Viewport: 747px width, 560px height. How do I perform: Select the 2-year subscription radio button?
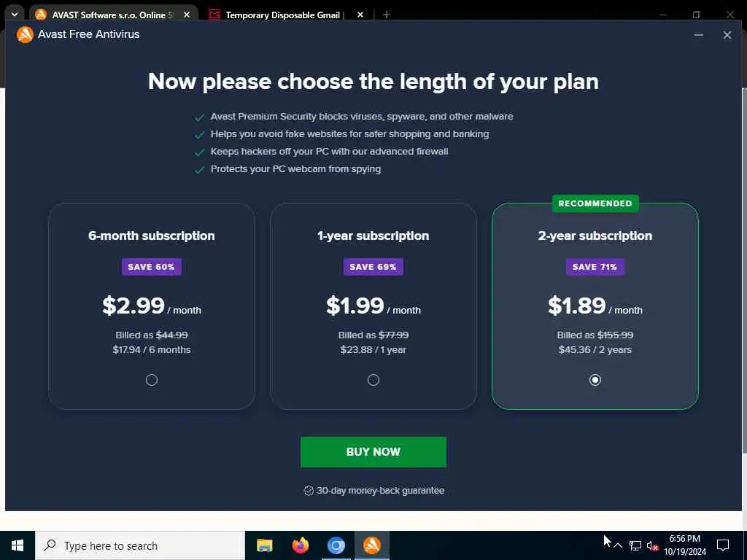pyautogui.click(x=595, y=379)
